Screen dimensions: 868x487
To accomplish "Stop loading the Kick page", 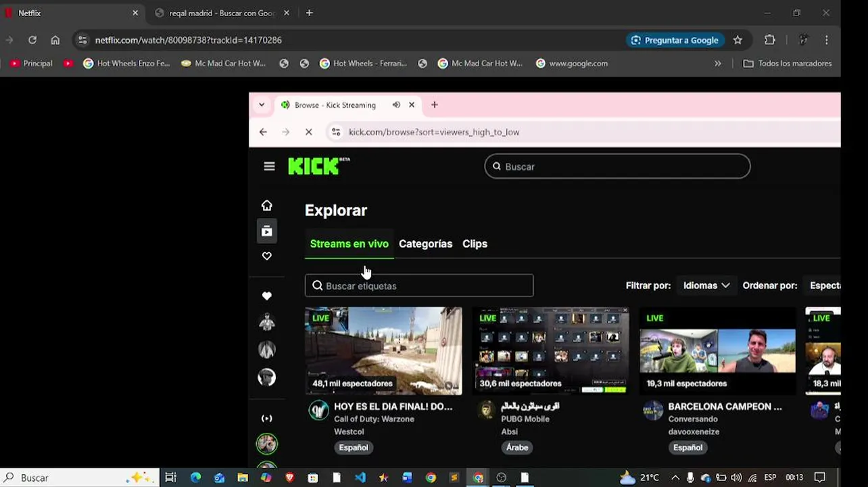I will click(x=308, y=132).
